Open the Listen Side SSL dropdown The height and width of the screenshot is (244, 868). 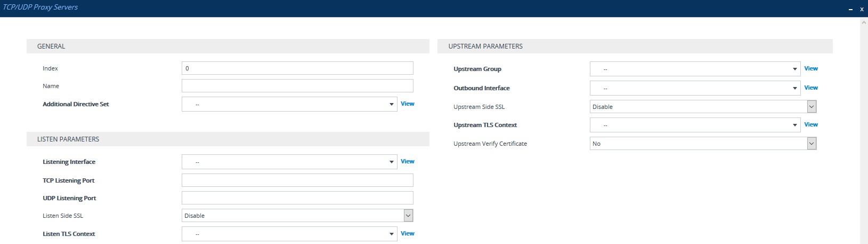click(297, 216)
